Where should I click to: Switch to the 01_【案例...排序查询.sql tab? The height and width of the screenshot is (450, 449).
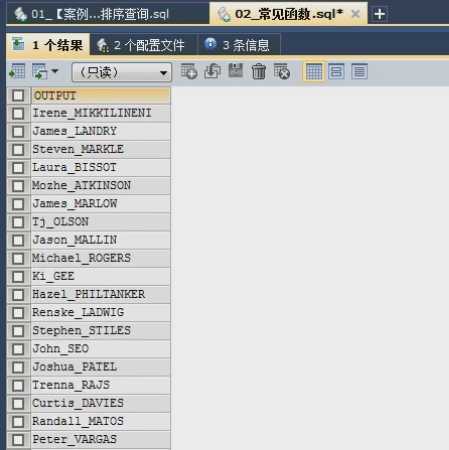[x=107, y=14]
